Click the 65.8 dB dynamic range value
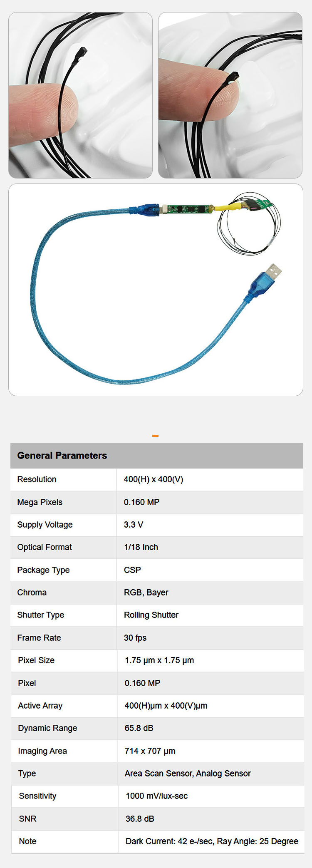The image size is (312, 868). coord(139,728)
